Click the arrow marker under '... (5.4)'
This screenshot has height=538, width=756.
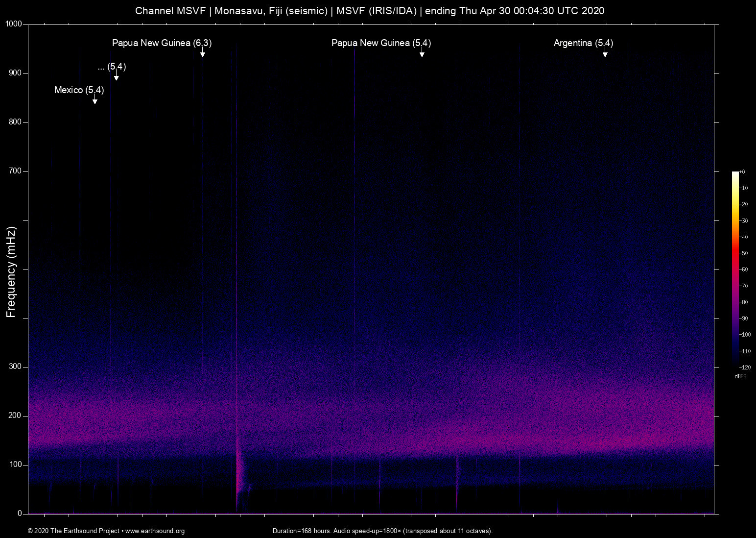click(117, 75)
